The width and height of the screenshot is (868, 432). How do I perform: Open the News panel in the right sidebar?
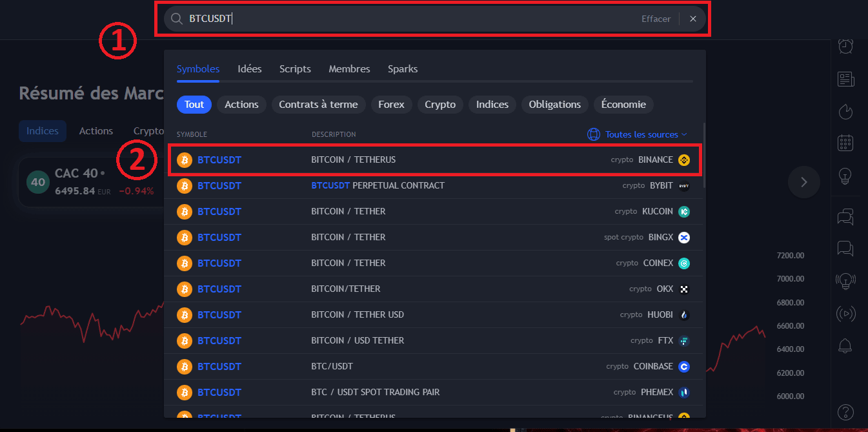coord(845,79)
